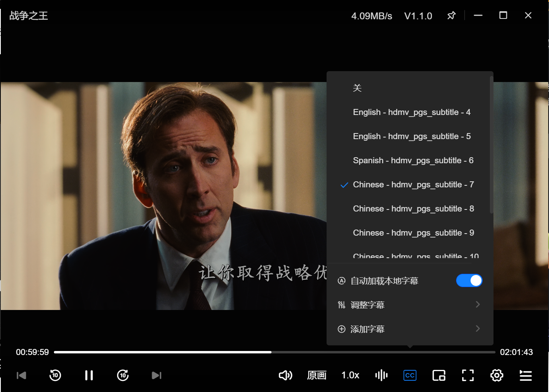Click subtitle list scrollbar
549x392 pixels.
pos(491,145)
